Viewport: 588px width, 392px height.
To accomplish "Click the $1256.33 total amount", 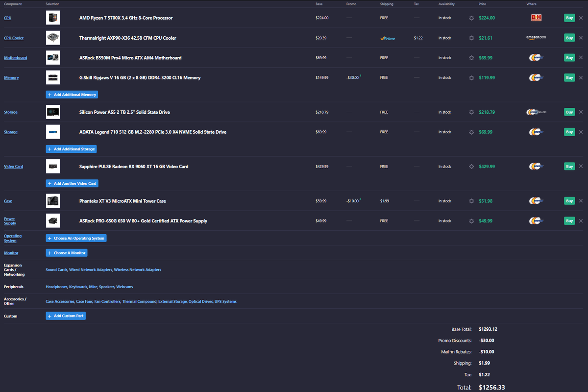I will click(x=491, y=387).
